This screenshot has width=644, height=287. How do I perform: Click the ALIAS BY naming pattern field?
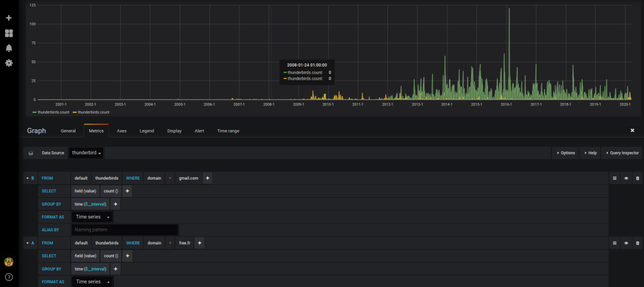pos(125,230)
